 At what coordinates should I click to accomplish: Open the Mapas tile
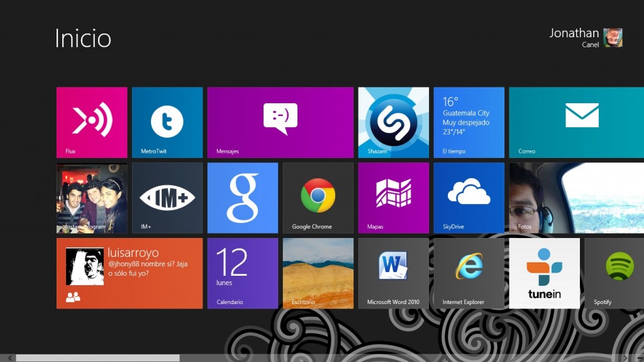click(x=394, y=198)
